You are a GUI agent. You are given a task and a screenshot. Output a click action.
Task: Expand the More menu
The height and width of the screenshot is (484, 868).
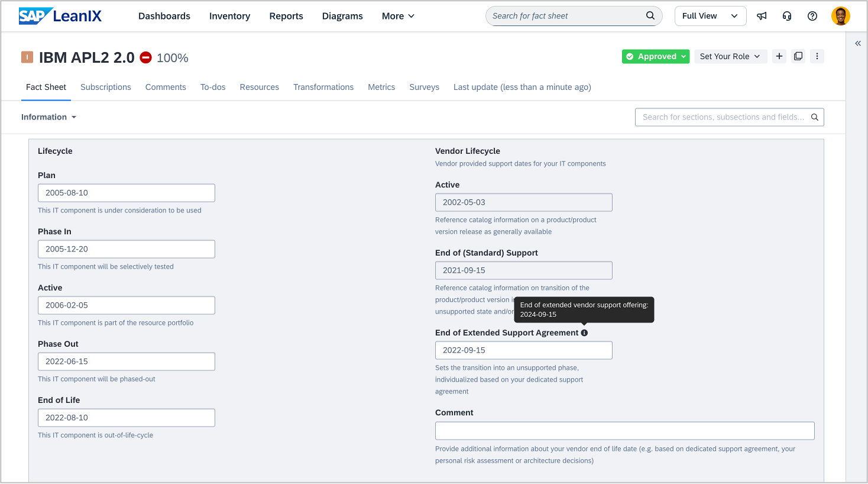point(398,16)
